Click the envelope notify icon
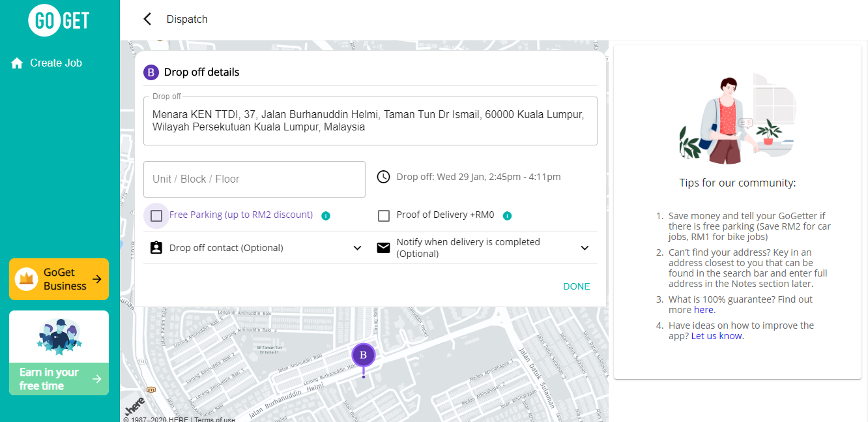868x422 pixels. coord(384,248)
